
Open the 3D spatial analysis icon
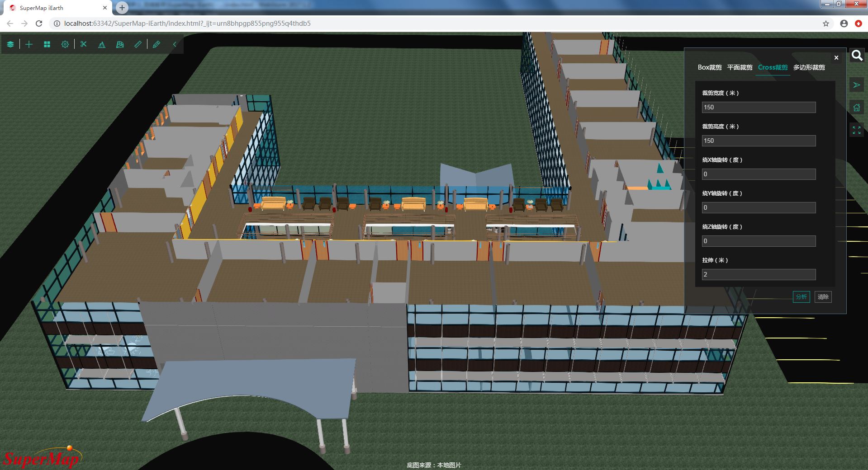[120, 44]
